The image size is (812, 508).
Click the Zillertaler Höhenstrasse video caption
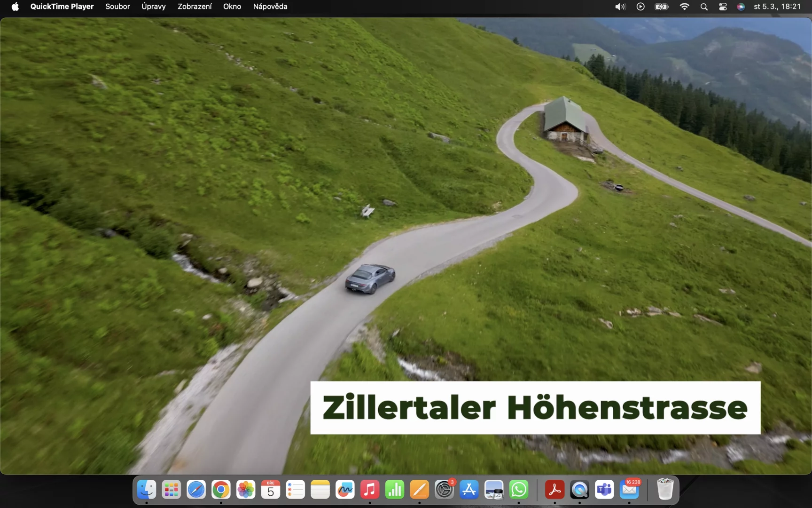click(535, 408)
